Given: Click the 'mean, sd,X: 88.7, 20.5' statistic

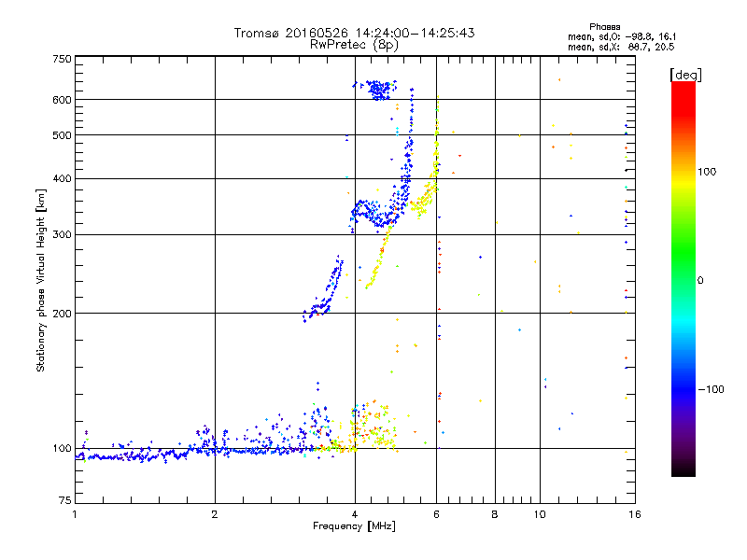Looking at the screenshot, I should click(621, 47).
